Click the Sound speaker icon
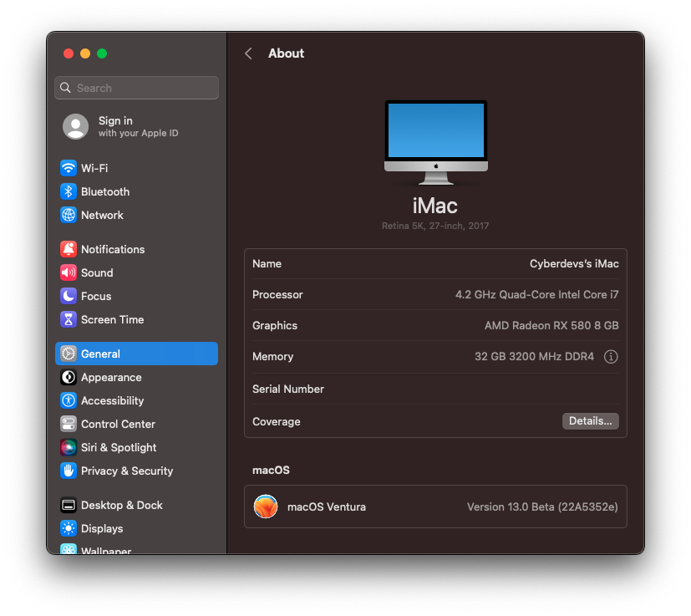This screenshot has width=691, height=616. 69,272
